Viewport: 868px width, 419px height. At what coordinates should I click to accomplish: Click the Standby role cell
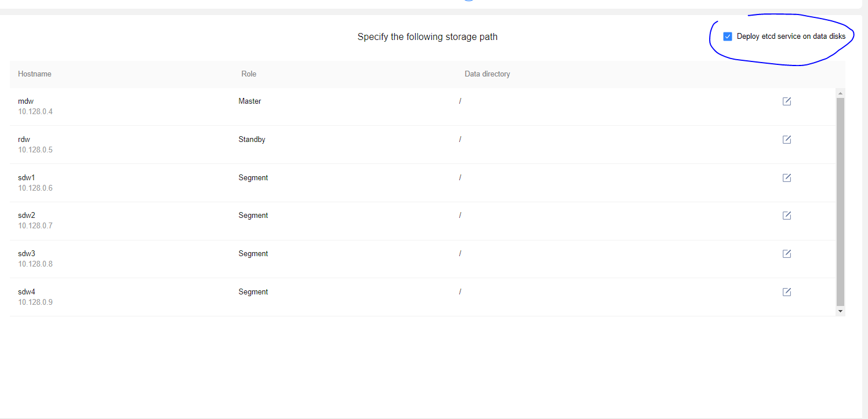click(252, 140)
